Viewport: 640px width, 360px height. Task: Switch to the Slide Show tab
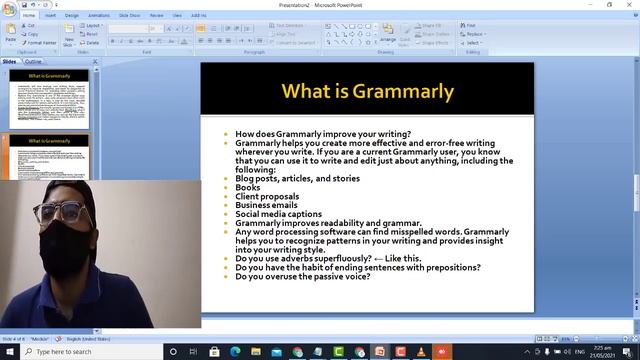pyautogui.click(x=129, y=16)
